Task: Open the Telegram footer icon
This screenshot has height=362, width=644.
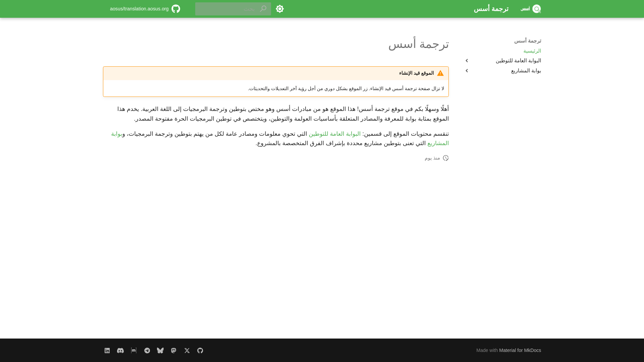Action: point(147,350)
